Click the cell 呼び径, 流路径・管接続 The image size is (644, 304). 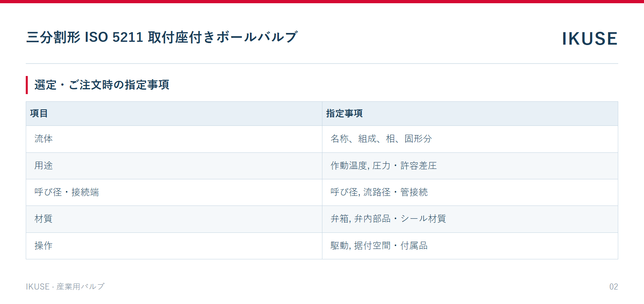(470, 192)
